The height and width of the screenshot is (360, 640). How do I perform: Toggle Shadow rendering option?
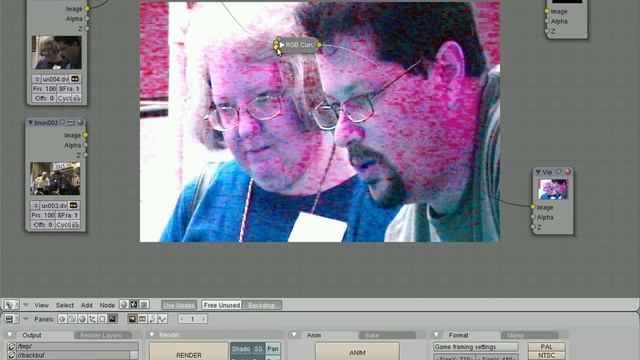pyautogui.click(x=241, y=349)
